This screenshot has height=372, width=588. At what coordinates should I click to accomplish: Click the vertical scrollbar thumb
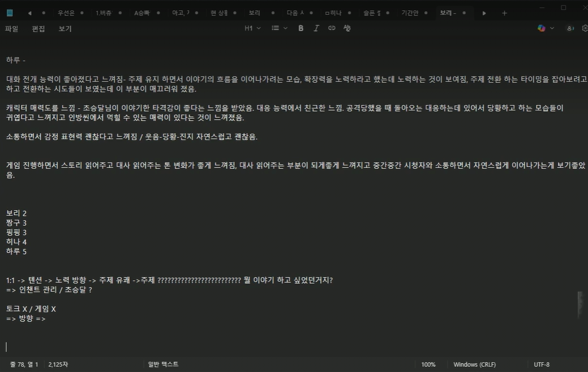pos(580,305)
